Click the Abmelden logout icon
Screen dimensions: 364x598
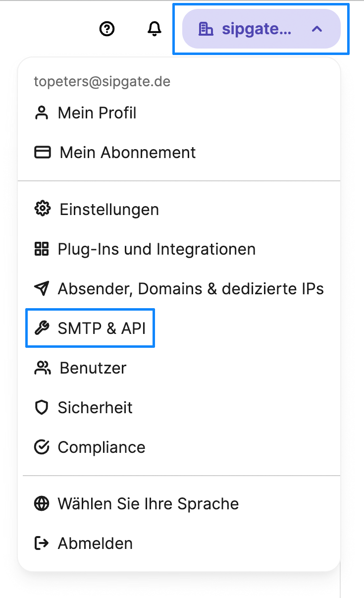coord(43,543)
